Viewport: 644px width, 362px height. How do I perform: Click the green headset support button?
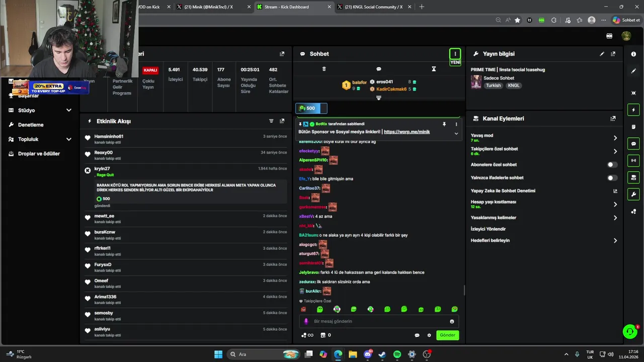coord(630,331)
